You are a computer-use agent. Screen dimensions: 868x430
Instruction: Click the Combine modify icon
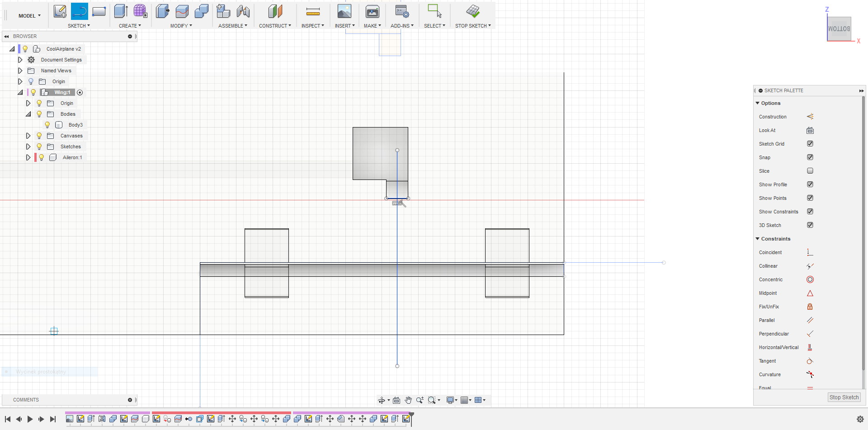202,11
